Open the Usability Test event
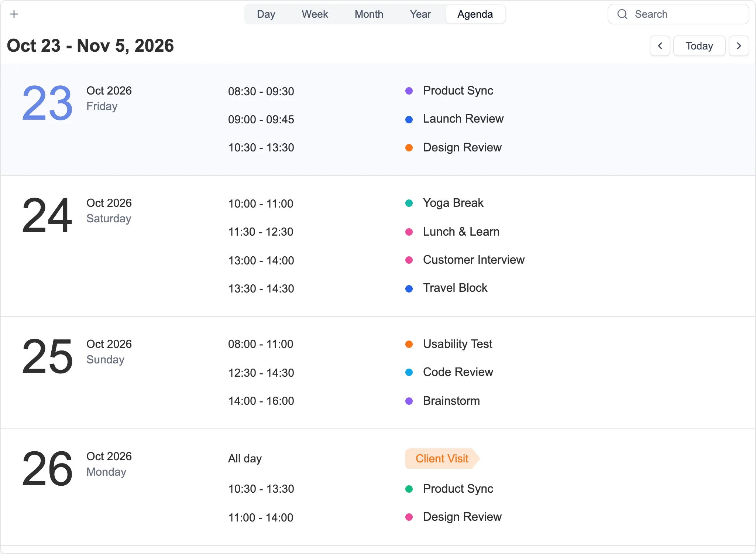Viewport: 756px width, 554px height. click(x=458, y=344)
